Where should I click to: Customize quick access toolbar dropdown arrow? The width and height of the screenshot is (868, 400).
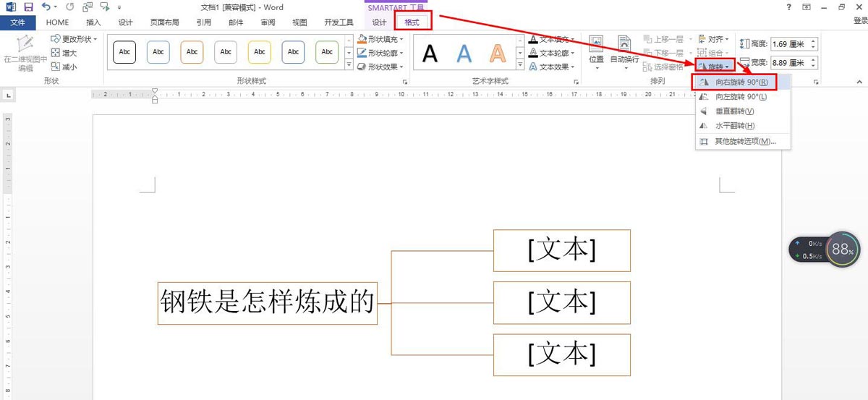pyautogui.click(x=119, y=7)
